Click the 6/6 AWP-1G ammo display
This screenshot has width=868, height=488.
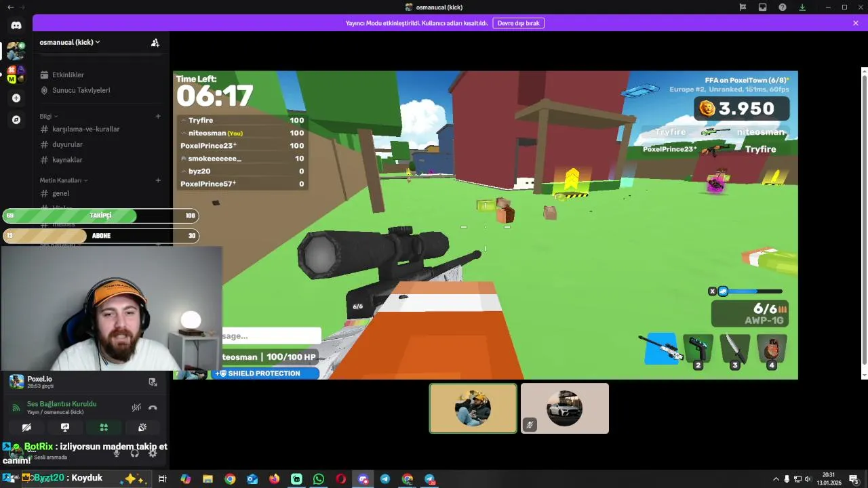coord(749,314)
